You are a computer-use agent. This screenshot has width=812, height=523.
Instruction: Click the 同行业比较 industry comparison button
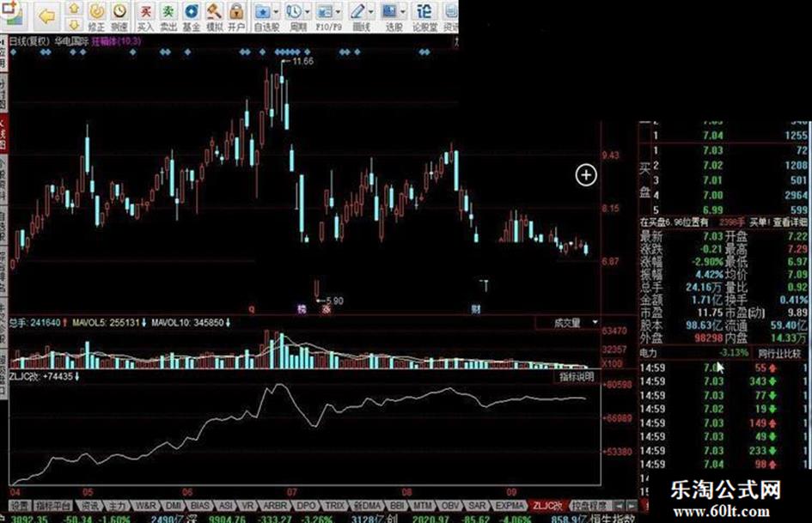click(779, 353)
